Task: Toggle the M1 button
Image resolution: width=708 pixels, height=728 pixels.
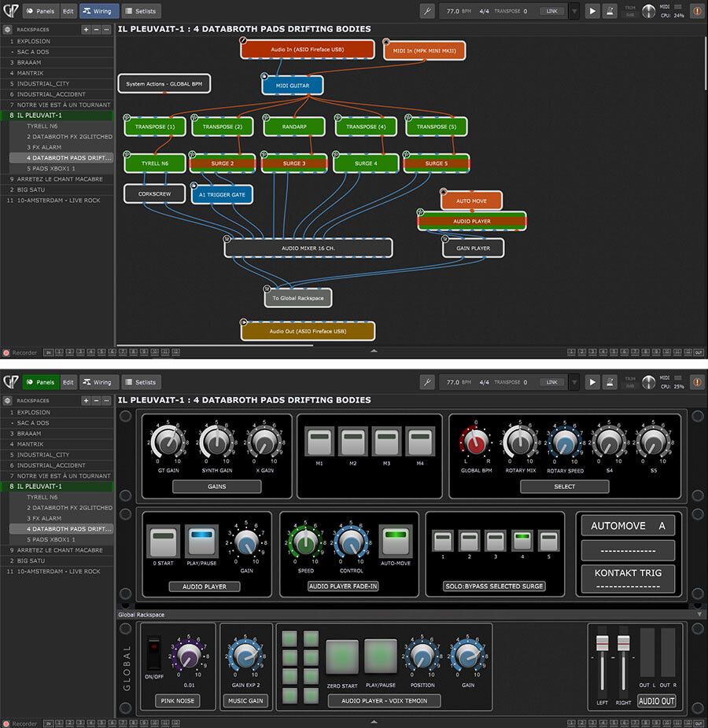Action: coord(319,440)
